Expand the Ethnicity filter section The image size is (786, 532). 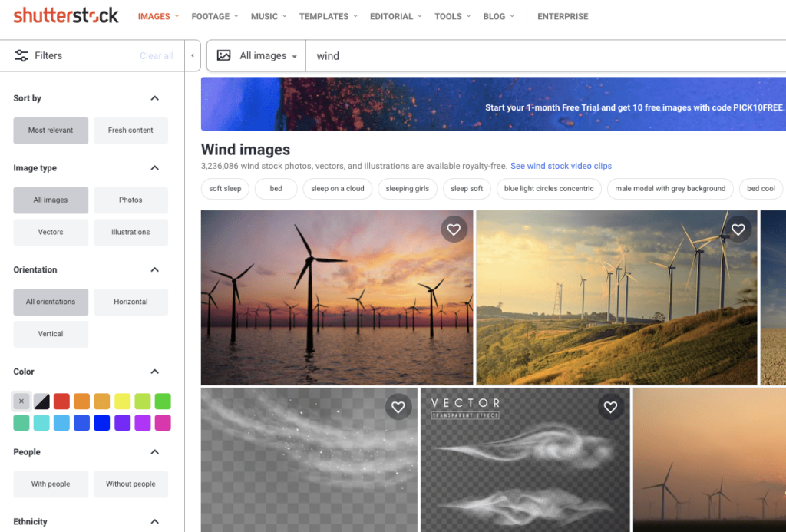[x=154, y=521]
